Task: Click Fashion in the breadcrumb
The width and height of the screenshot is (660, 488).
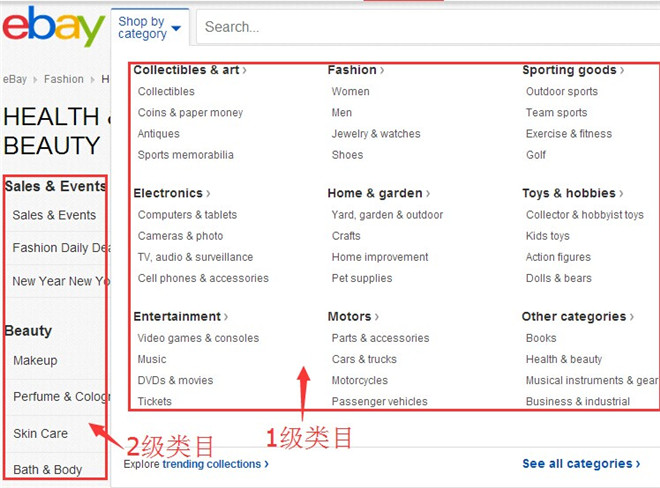Action: [64, 79]
